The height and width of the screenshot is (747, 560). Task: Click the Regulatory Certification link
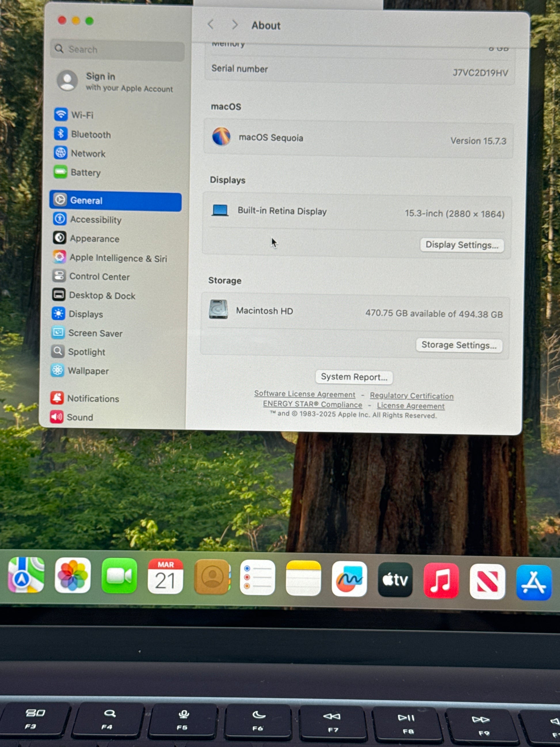(x=412, y=396)
